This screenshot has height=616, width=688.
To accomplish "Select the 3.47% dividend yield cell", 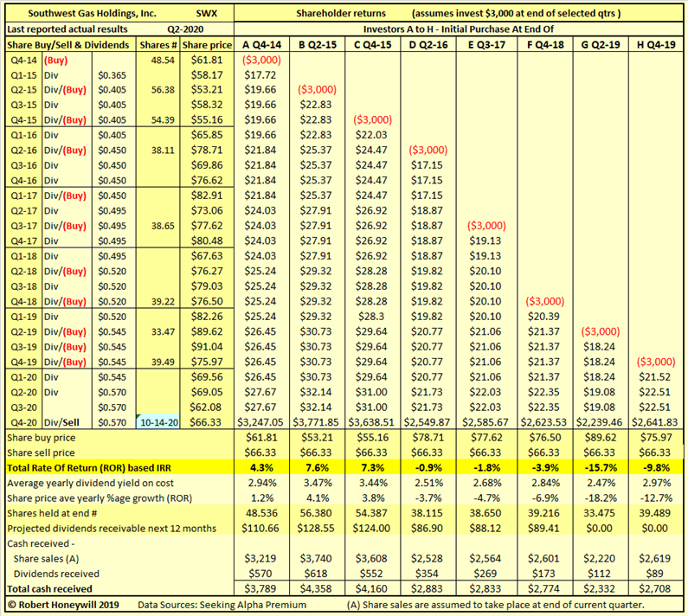I will click(318, 483).
